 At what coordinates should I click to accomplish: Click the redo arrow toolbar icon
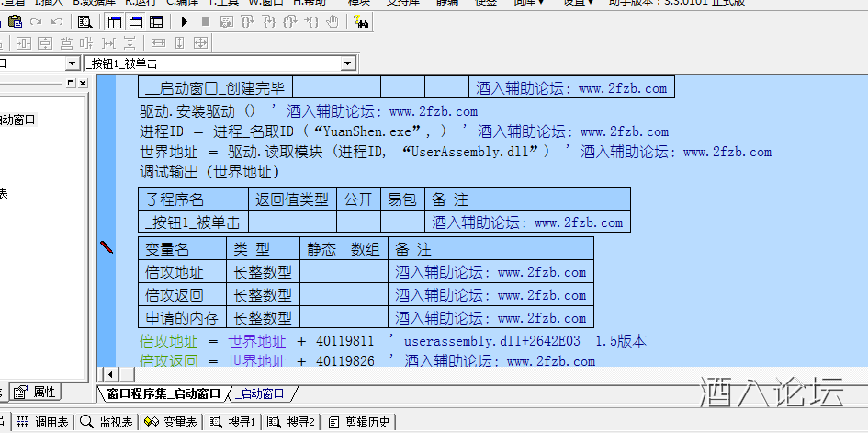[x=37, y=21]
